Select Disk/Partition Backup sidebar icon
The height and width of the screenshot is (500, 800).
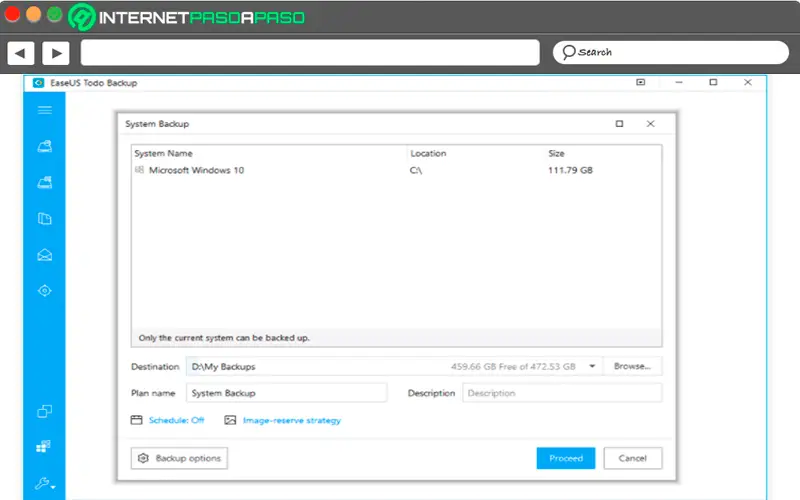pos(44,146)
